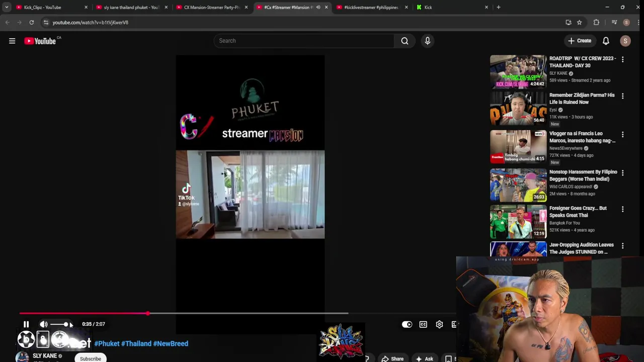Click the address bar URL
644x362 pixels.
[91, 22]
